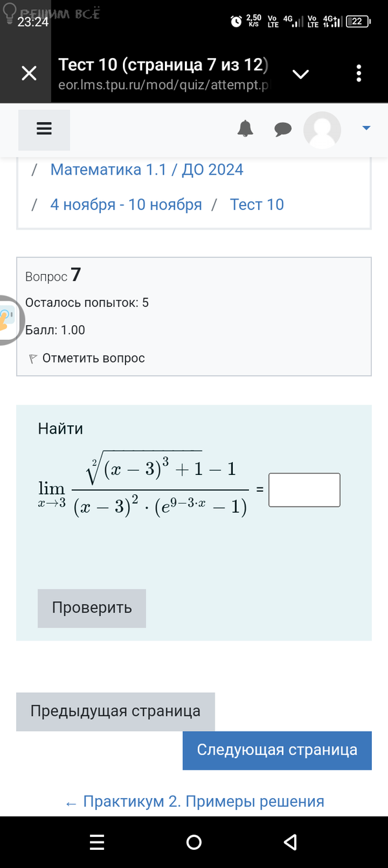
Task: Open the Математика 1.1 / ДО 2024 breadcrumb
Action: click(x=147, y=170)
